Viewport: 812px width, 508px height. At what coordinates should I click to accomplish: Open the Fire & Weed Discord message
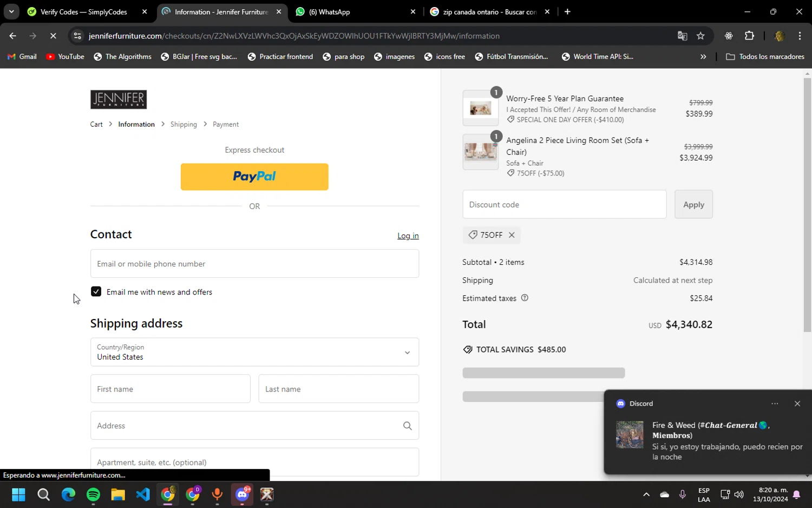click(708, 441)
